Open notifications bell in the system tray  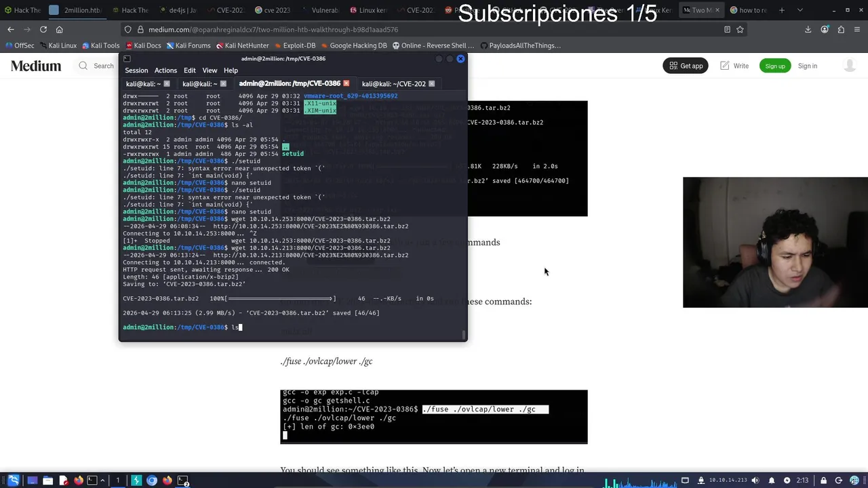[x=772, y=481]
